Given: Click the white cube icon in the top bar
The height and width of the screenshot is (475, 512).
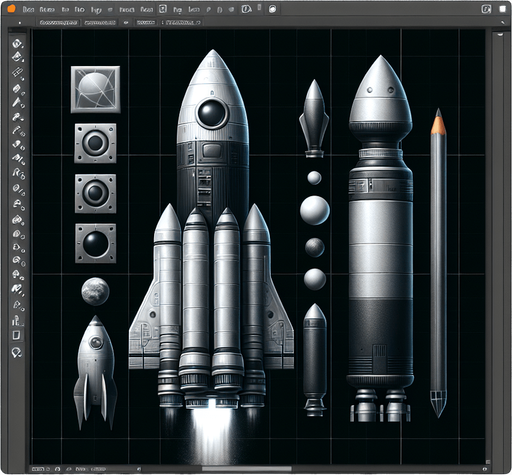Looking at the screenshot, I should click(x=272, y=9).
